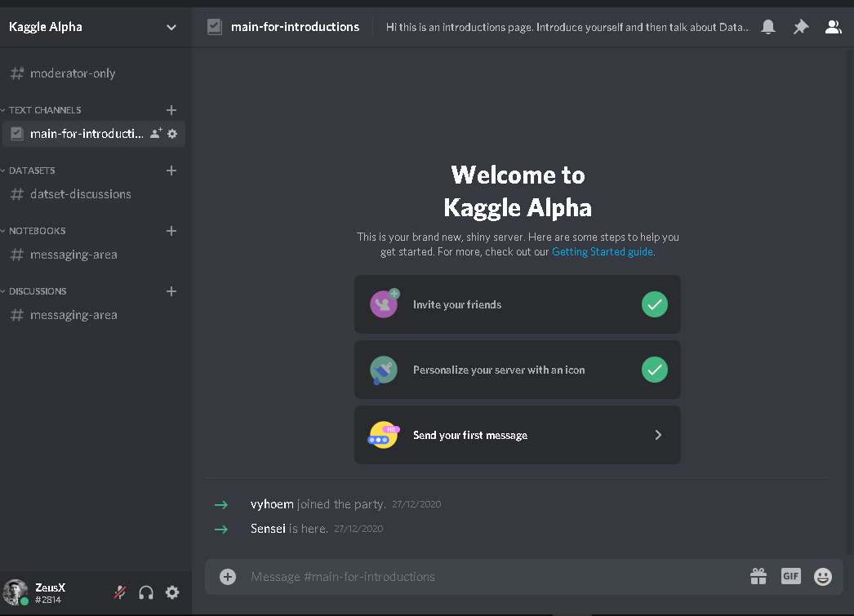Click the Getting Started guide link
The image size is (854, 616).
[x=603, y=251]
